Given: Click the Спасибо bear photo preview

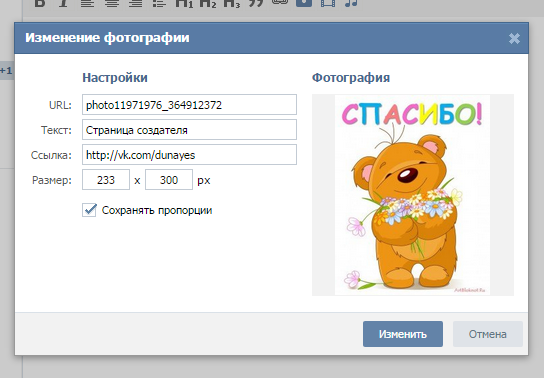Looking at the screenshot, I should [x=413, y=195].
